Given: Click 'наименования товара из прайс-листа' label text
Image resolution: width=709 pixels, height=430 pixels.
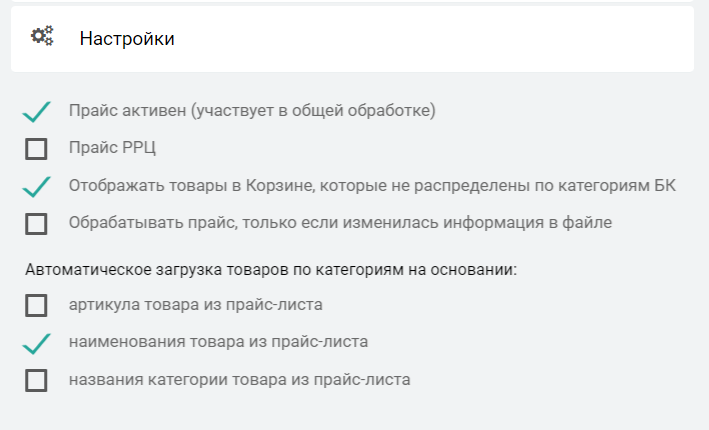Looking at the screenshot, I should tap(218, 341).
